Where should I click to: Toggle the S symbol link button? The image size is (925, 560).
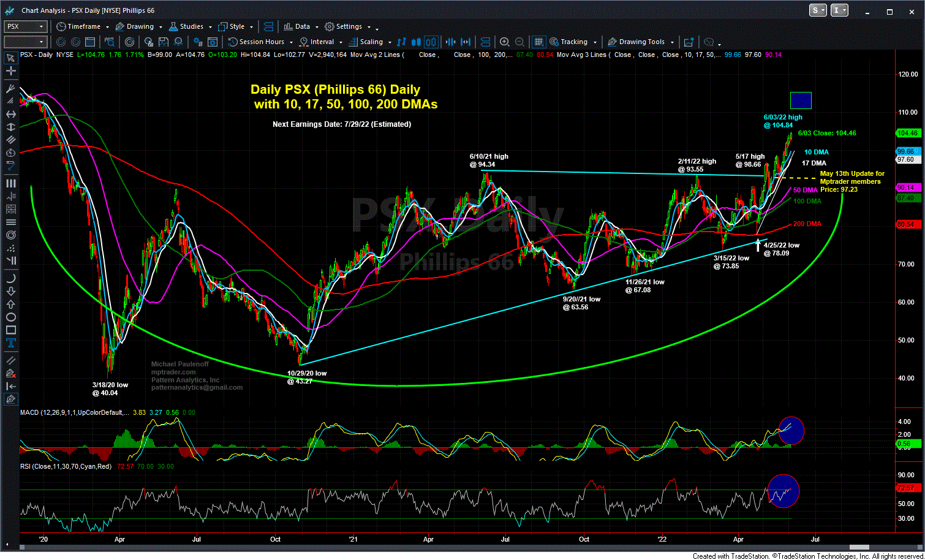[x=818, y=10]
